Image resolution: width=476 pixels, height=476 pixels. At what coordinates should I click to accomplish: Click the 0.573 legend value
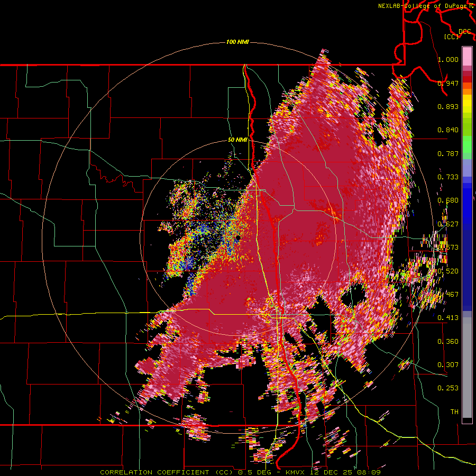point(448,248)
